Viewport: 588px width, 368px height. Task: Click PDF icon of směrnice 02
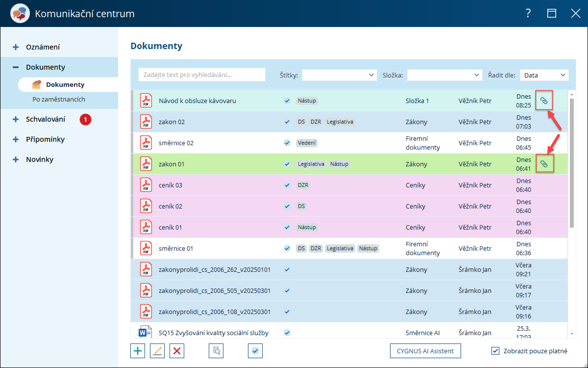[146, 143]
